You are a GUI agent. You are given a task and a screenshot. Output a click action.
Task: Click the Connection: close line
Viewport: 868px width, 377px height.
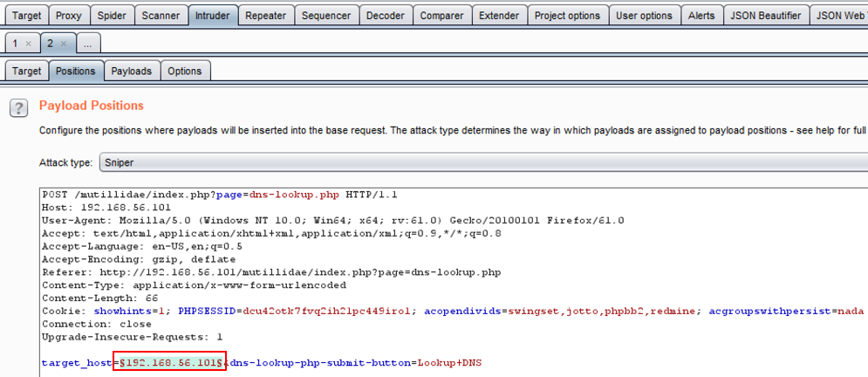(96, 324)
